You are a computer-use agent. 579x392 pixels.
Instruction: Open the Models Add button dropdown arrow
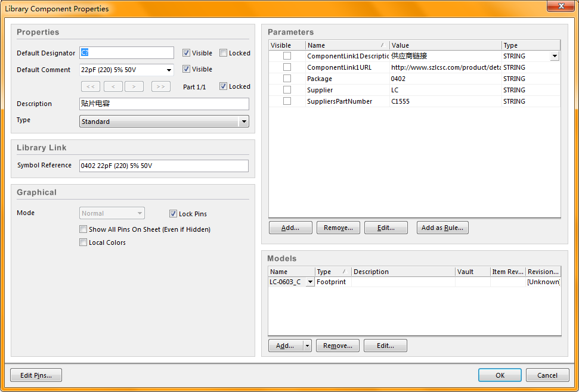tap(307, 346)
